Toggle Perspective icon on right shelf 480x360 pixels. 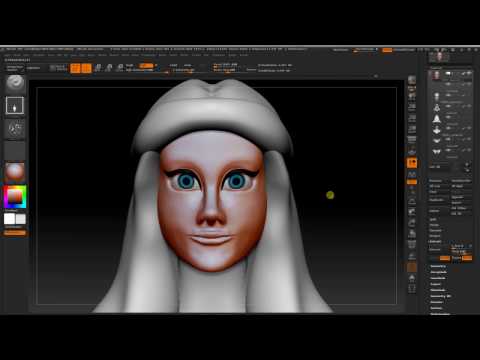tap(412, 140)
